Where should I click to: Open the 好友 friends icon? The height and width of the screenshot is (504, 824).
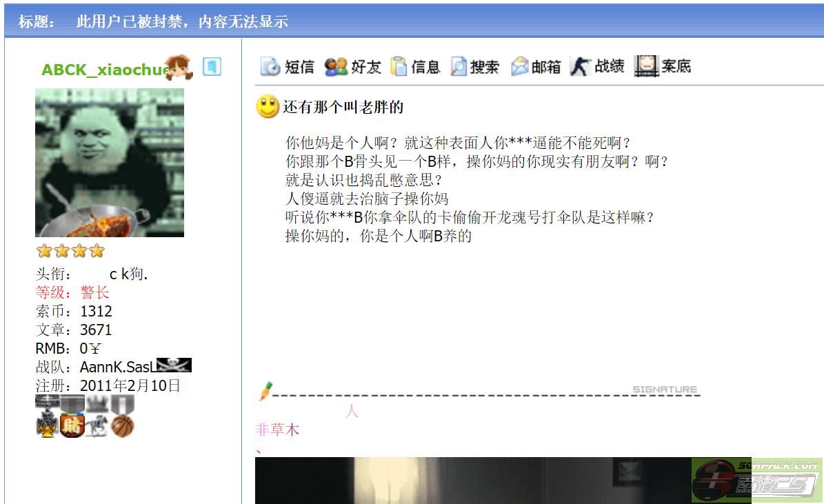(x=336, y=67)
